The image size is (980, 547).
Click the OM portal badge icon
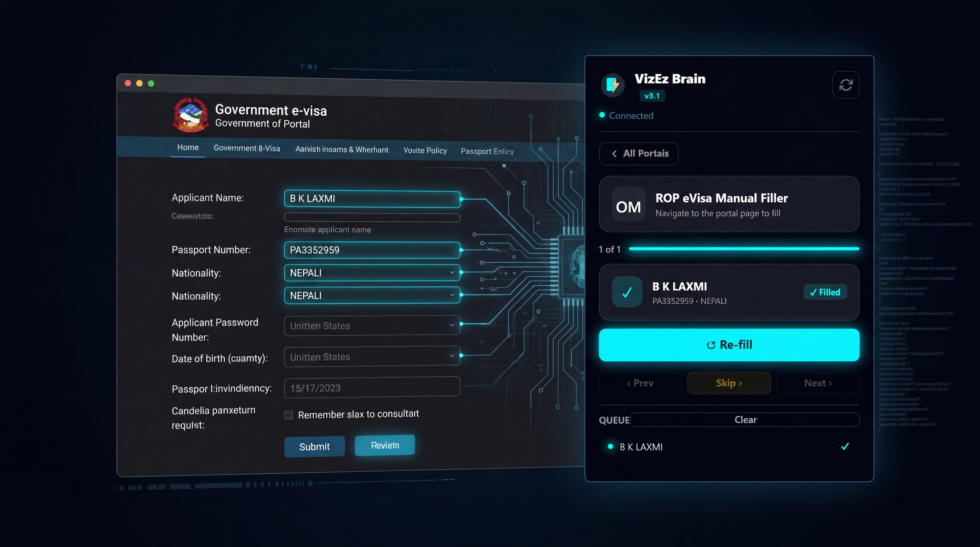pyautogui.click(x=629, y=204)
